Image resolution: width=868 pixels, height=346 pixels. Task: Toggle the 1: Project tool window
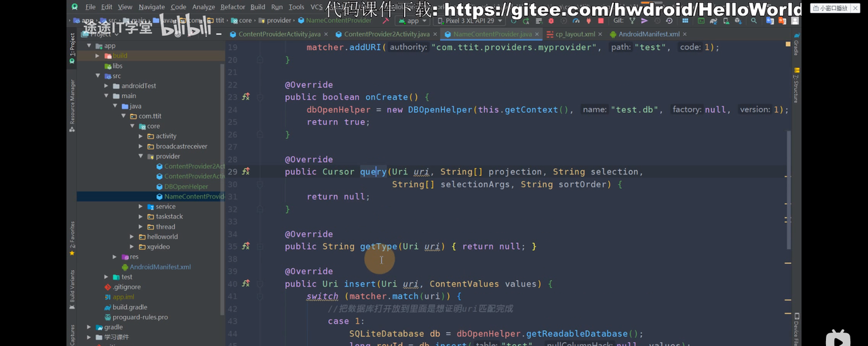click(72, 49)
